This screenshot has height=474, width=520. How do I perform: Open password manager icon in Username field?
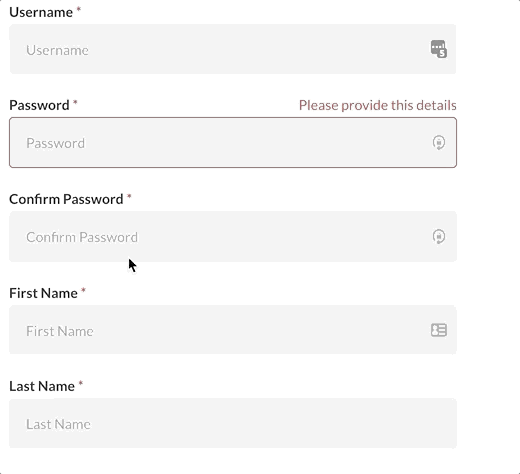tap(439, 49)
